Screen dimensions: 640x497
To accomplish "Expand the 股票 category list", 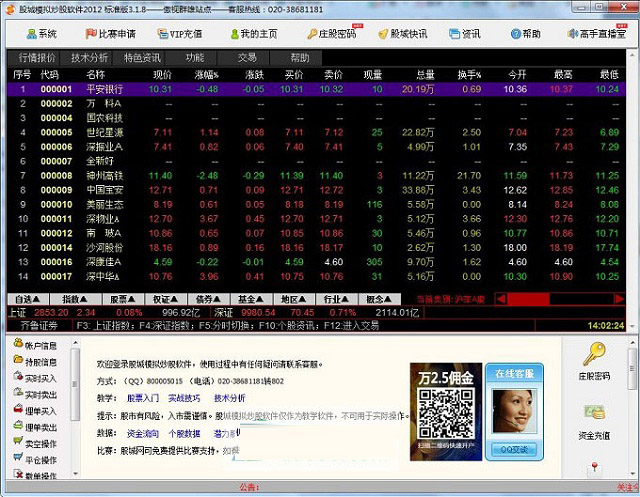I will 123,299.
